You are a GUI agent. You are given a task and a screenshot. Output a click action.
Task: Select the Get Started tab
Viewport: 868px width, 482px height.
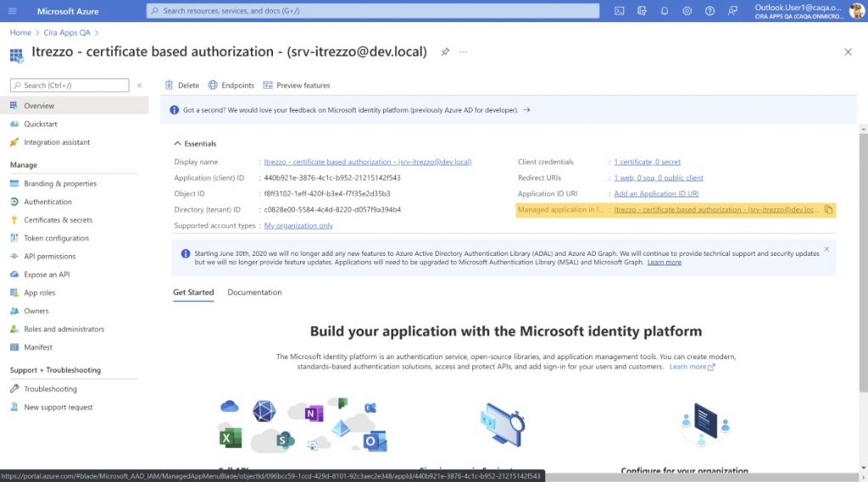point(193,292)
